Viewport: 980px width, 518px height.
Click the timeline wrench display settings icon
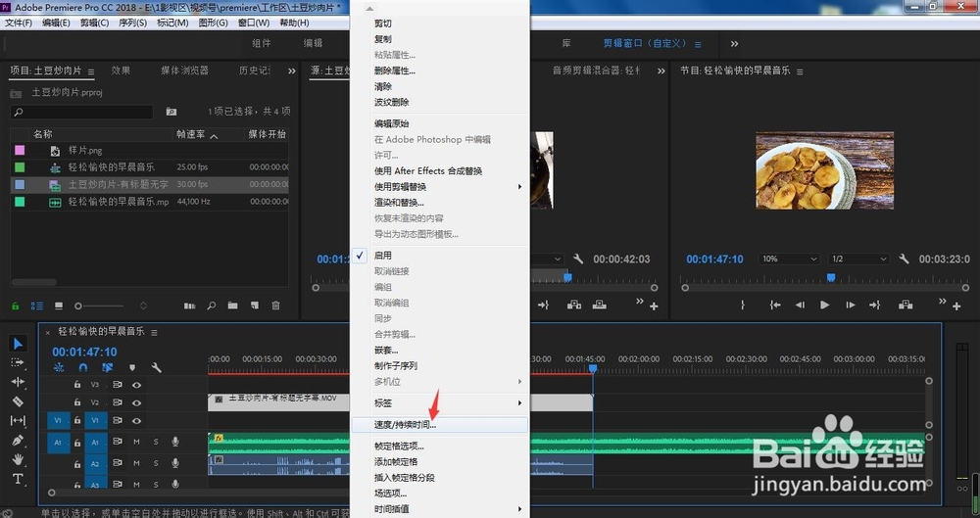click(x=156, y=368)
